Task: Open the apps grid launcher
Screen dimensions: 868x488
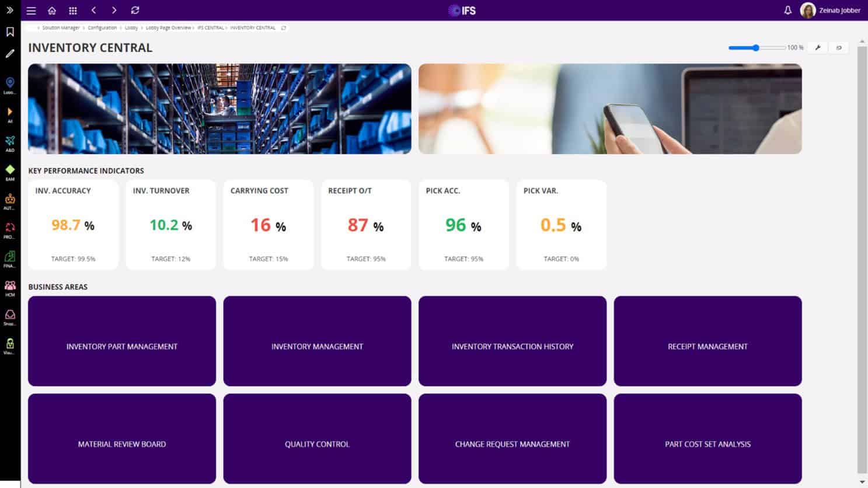Action: pos(73,11)
